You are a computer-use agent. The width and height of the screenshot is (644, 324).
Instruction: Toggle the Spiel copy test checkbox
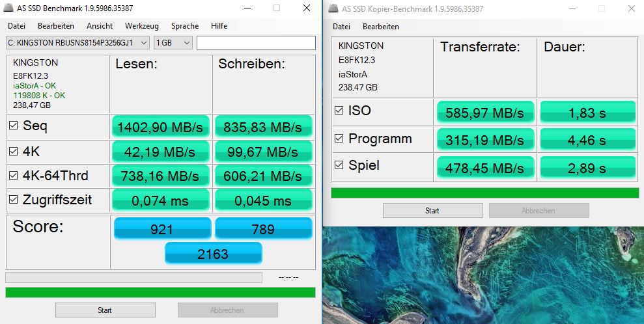[x=339, y=165]
